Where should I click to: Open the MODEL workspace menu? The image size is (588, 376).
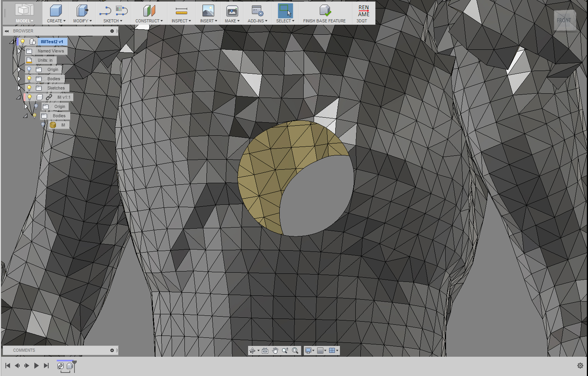(x=24, y=20)
